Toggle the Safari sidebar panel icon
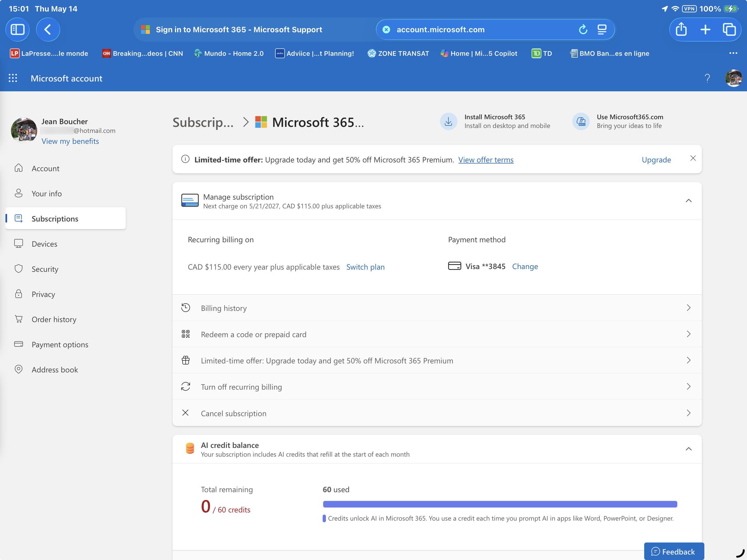This screenshot has height=560, width=747. point(17,30)
